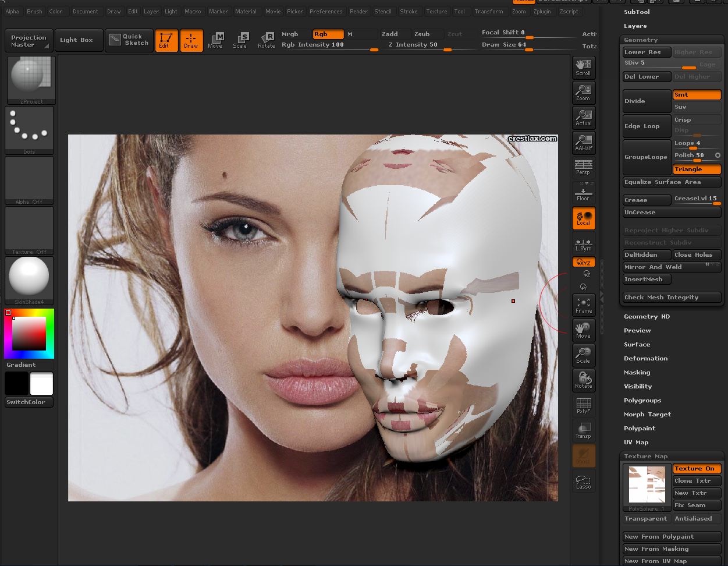The width and height of the screenshot is (728, 566).
Task: Toggle Rgb painting mode
Action: click(328, 34)
